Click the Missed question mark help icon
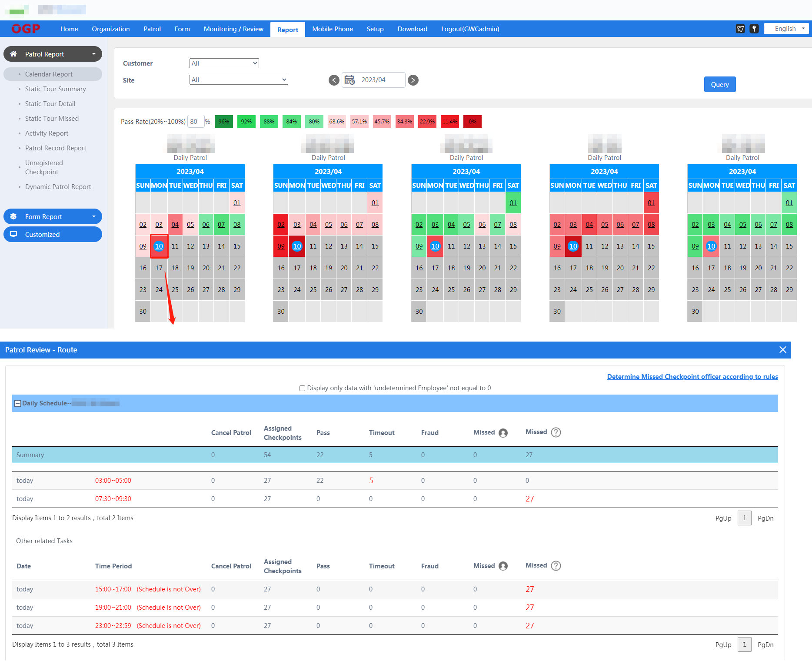Viewport: 812px width, 664px height. [556, 432]
